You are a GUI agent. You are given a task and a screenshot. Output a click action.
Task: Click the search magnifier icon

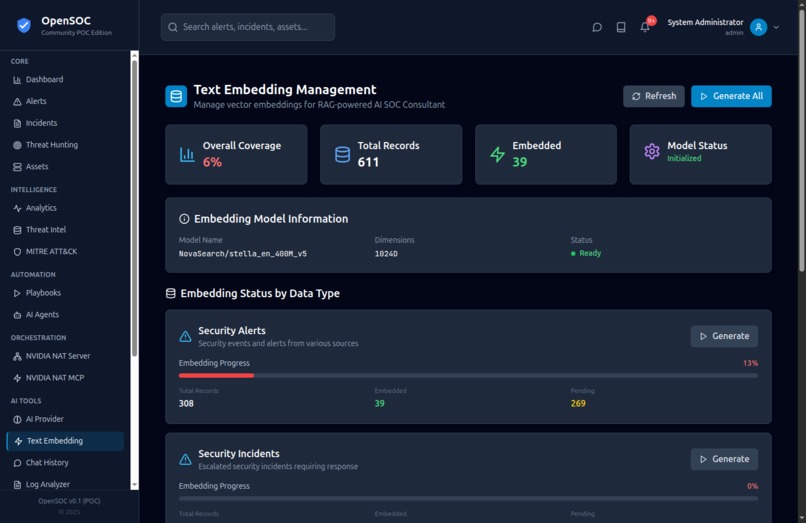[173, 27]
